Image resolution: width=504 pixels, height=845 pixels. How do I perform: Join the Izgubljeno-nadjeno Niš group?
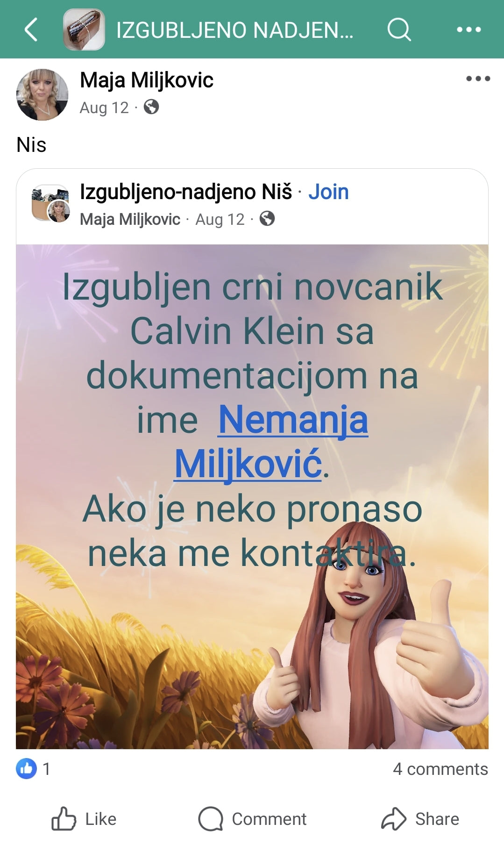tap(328, 192)
